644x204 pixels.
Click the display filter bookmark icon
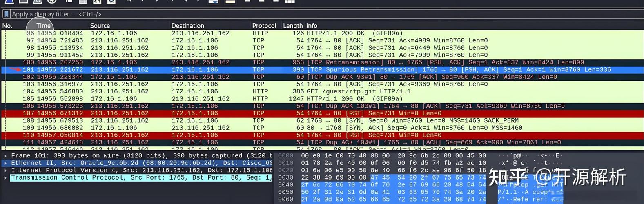pos(7,14)
